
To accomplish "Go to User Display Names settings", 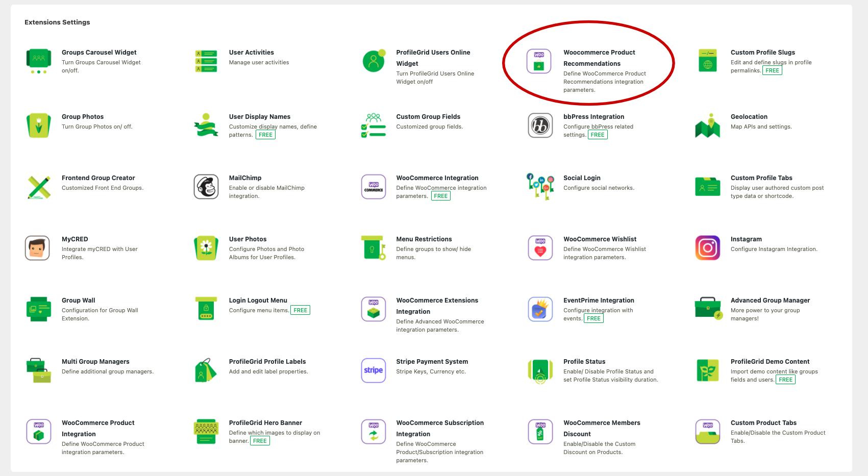I will [x=259, y=117].
